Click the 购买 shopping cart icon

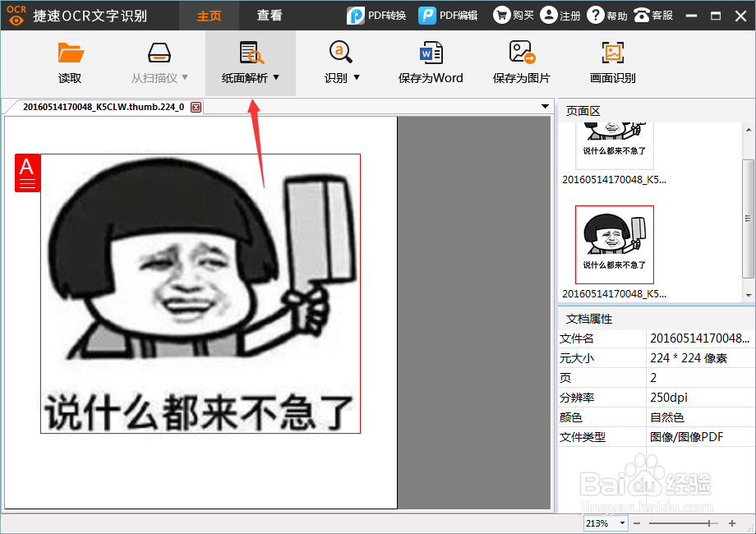tap(501, 15)
